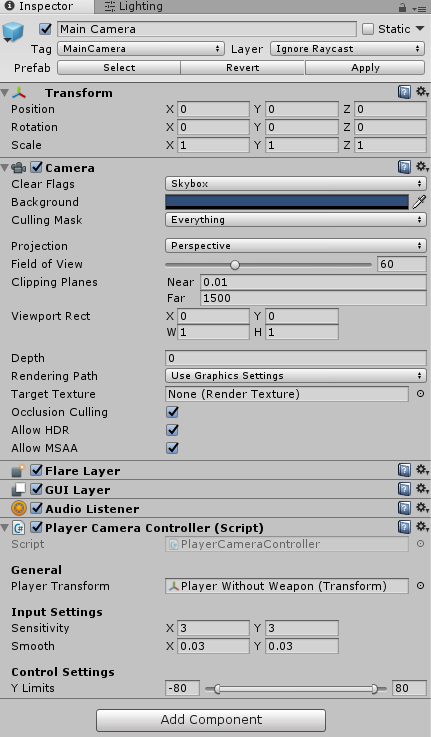Click the prefab Select button
The width and height of the screenshot is (431, 737).
click(x=119, y=68)
